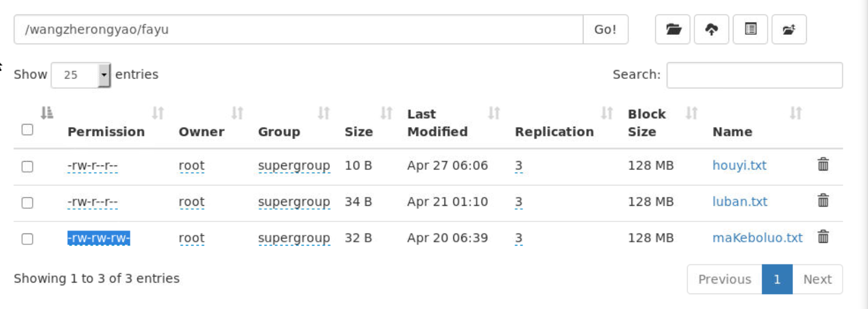Open the maKeboluo.txt file link
Image resolution: width=868 pixels, height=309 pixels.
click(757, 238)
